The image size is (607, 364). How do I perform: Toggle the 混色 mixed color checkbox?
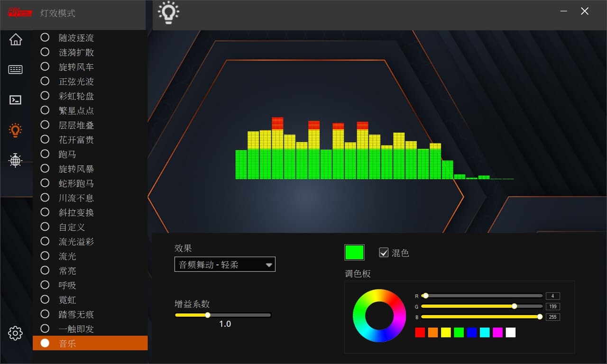coord(384,253)
